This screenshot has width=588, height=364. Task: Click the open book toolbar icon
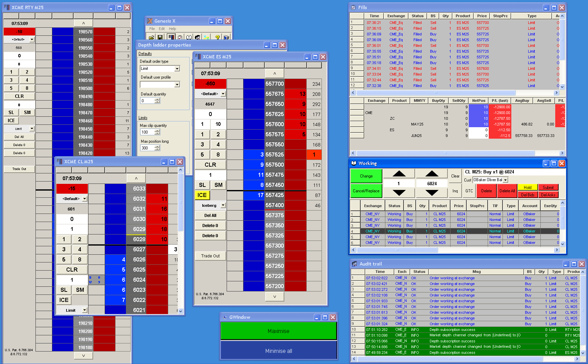[x=189, y=37]
